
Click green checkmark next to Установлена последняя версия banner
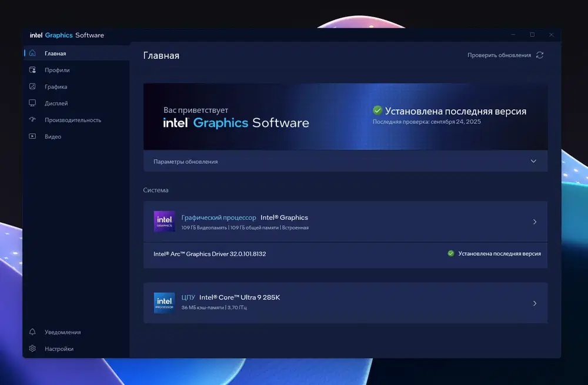tap(377, 111)
